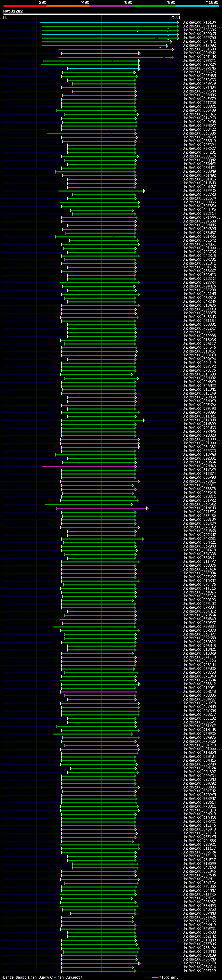222x980 pixels.
Task: Select the UniRef100_A1HQM0 label
Action: [199, 940]
